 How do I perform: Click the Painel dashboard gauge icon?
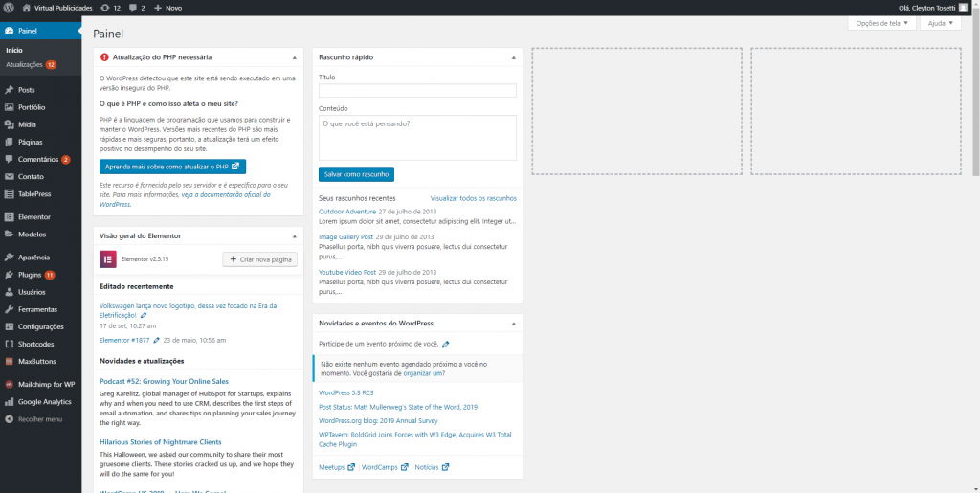pyautogui.click(x=9, y=30)
